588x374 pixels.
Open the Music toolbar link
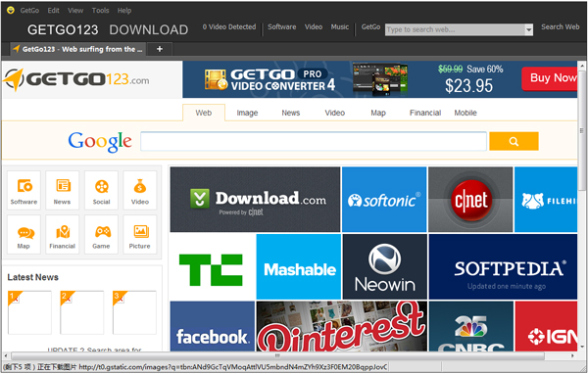(340, 27)
